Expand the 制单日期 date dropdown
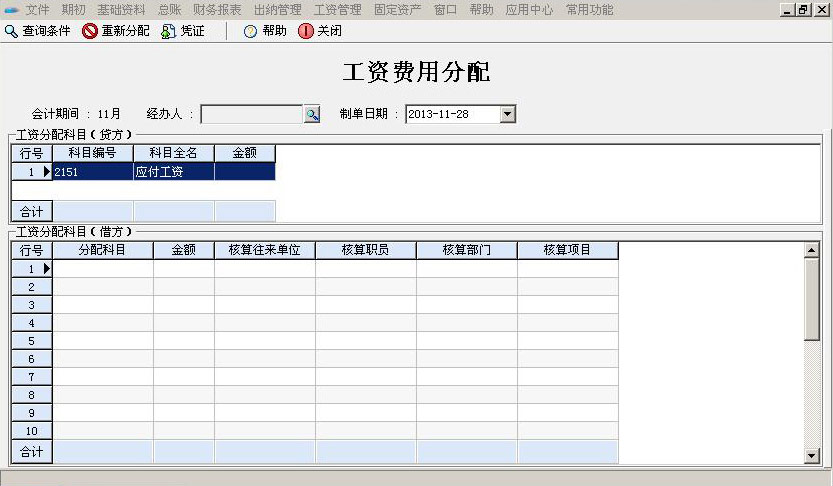This screenshot has height=486, width=833. coord(507,114)
